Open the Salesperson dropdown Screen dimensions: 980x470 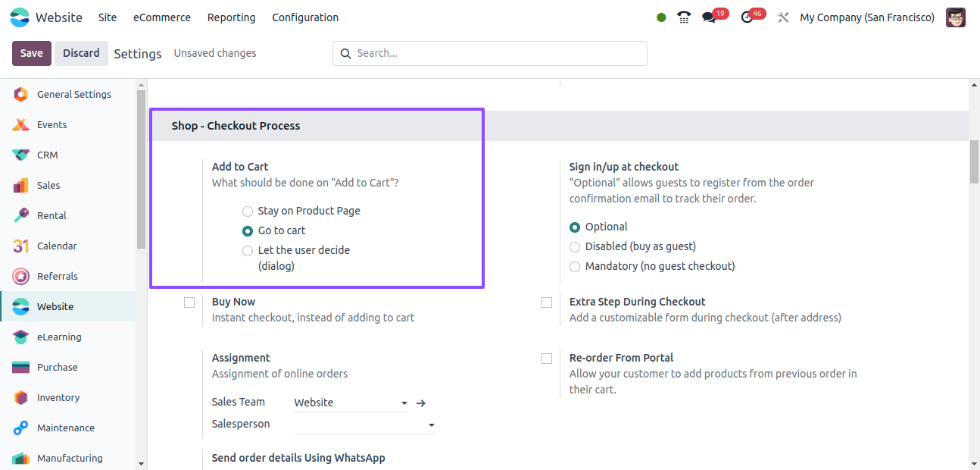point(364,425)
